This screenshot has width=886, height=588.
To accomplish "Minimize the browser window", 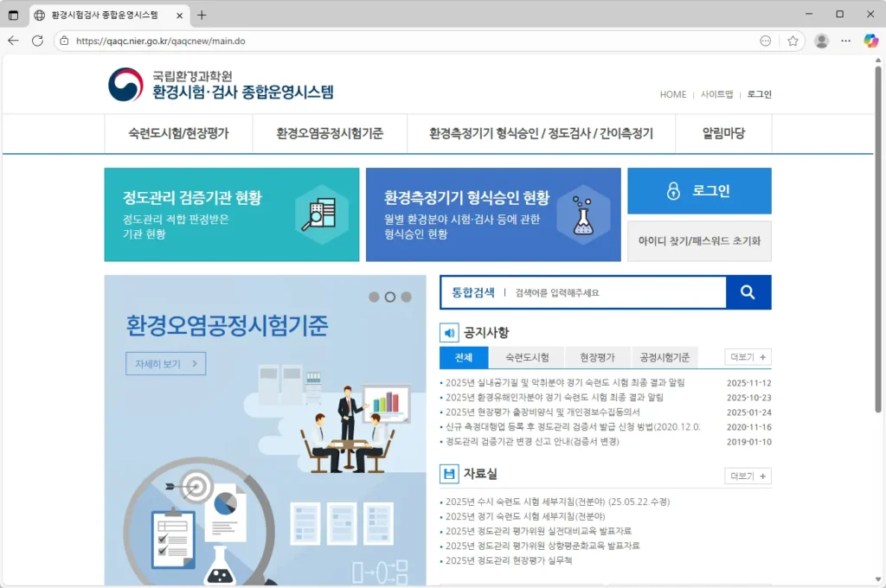I will (809, 14).
